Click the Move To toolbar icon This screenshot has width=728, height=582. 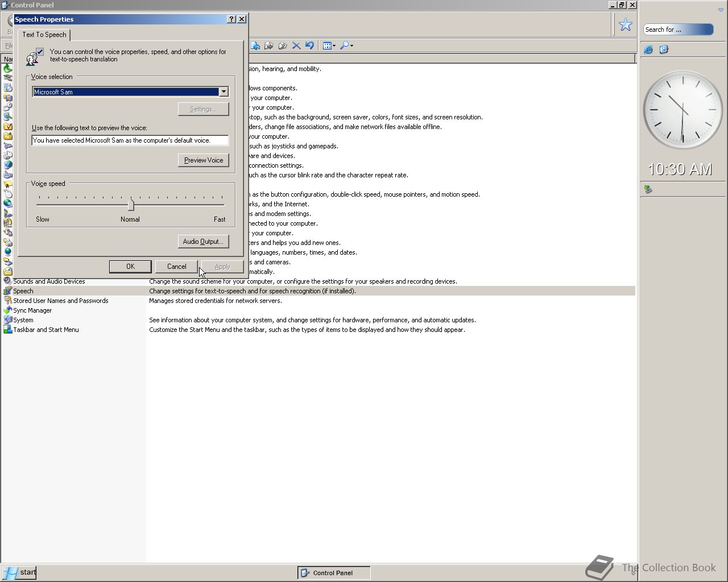tap(255, 45)
